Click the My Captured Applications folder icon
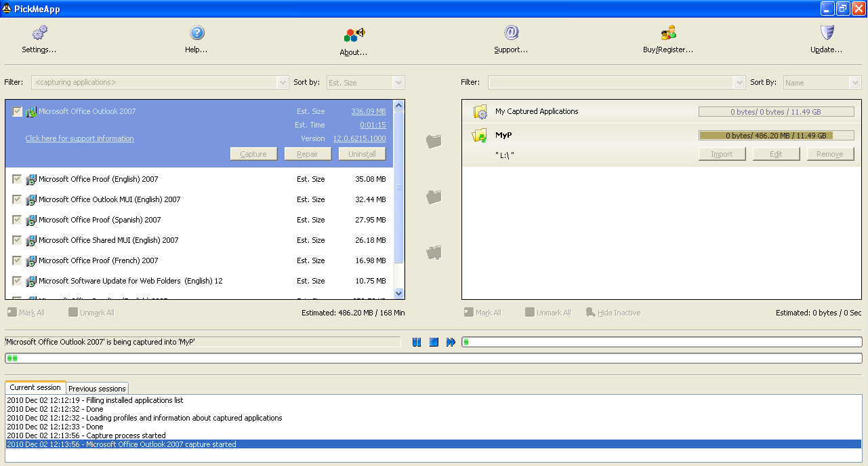 coord(480,112)
